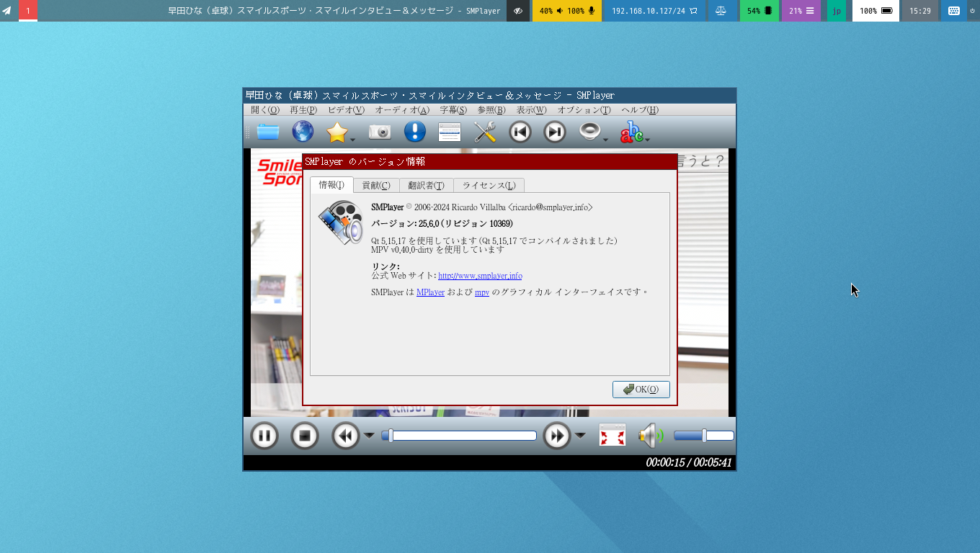The width and height of the screenshot is (980, 553).
Task: Expand the favorites star dropdown arrow
Action: tap(353, 140)
